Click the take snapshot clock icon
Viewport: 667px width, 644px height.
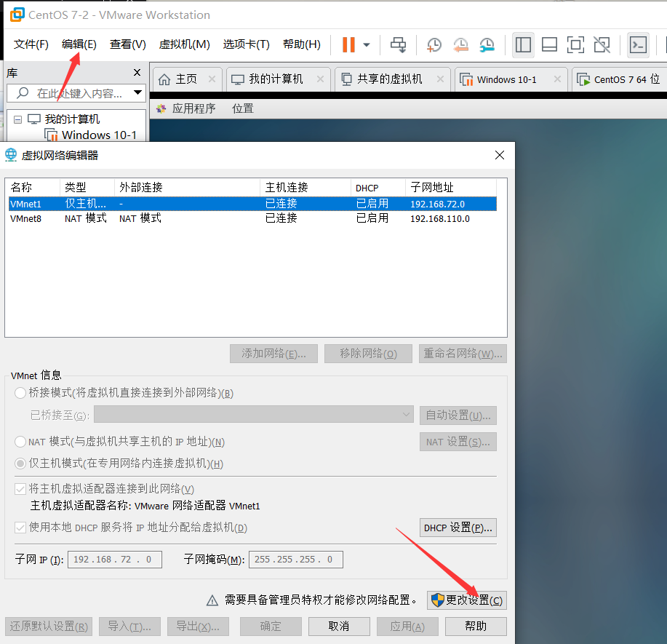pyautogui.click(x=434, y=44)
